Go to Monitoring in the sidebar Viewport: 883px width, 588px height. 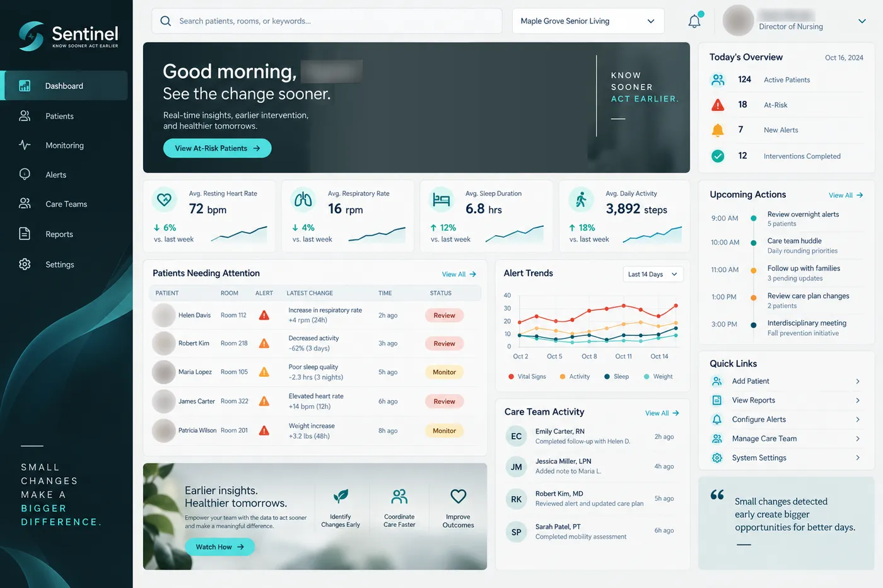pos(64,145)
